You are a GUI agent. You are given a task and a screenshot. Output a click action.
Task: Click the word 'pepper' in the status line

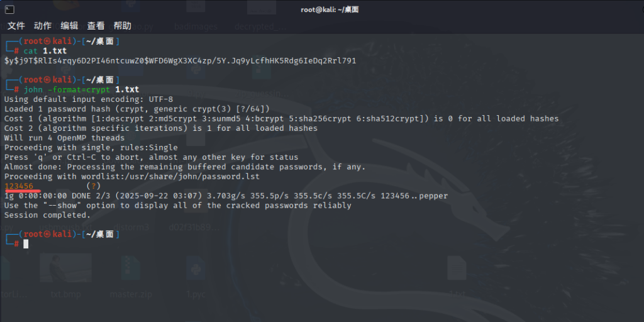[433, 196]
